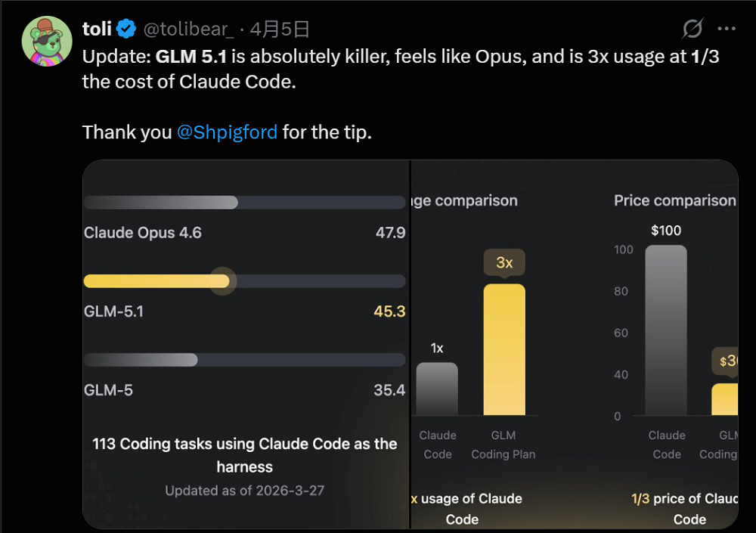The image size is (756, 533).
Task: Click the Price comparison heading
Action: (x=674, y=200)
